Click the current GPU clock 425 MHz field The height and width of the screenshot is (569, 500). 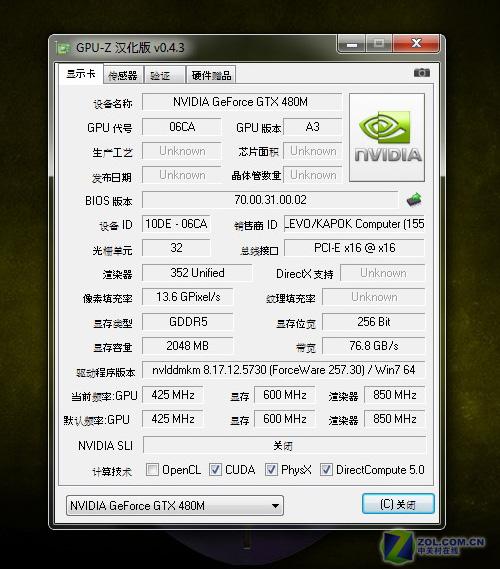(x=173, y=395)
